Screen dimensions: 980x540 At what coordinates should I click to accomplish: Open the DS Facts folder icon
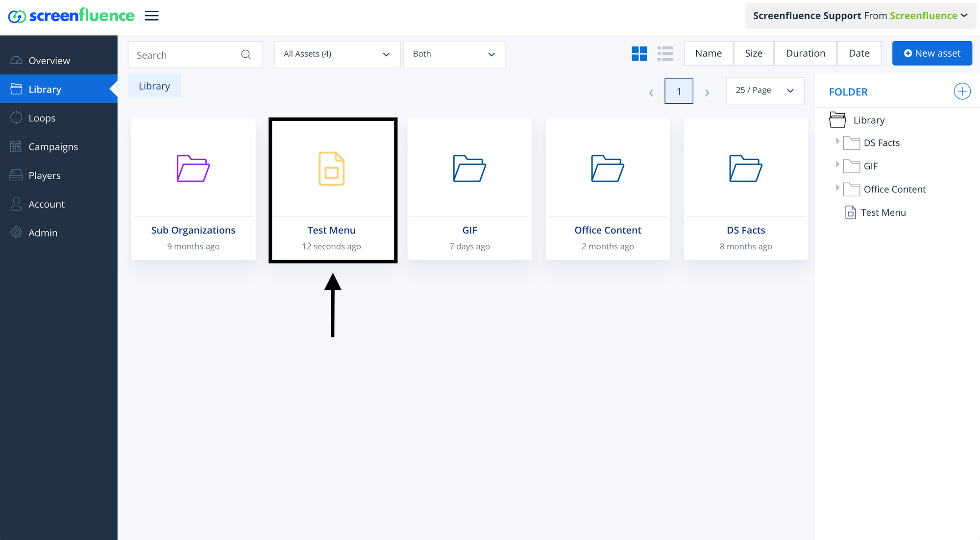pos(746,168)
